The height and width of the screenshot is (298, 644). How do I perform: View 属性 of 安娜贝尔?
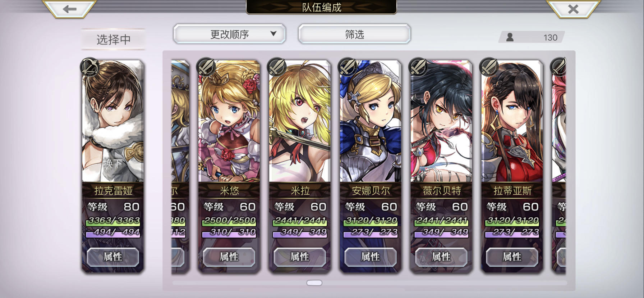pos(371,257)
